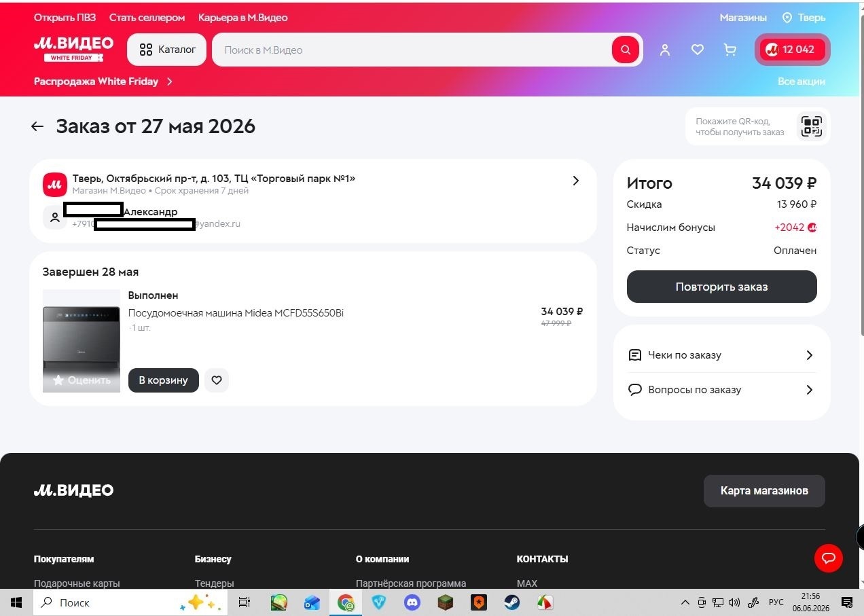Screen dimensions: 864x616
Task: Click the speech bubble icon beside Вопросы
Action: [x=635, y=390]
